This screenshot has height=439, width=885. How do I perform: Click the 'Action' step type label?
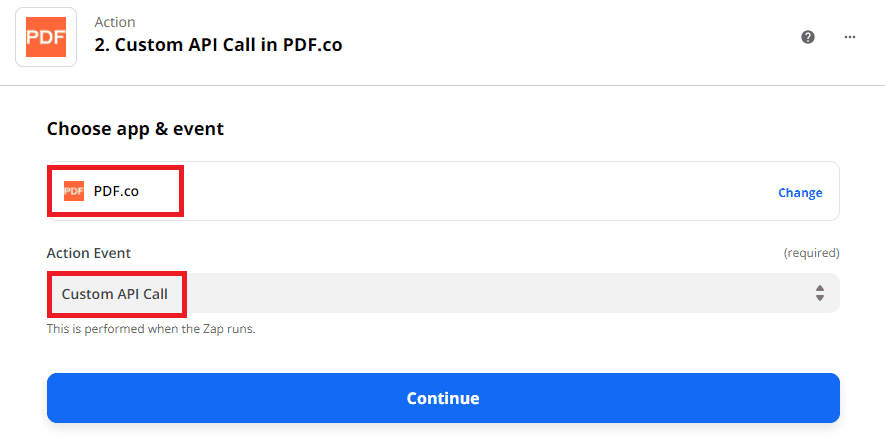click(x=115, y=22)
